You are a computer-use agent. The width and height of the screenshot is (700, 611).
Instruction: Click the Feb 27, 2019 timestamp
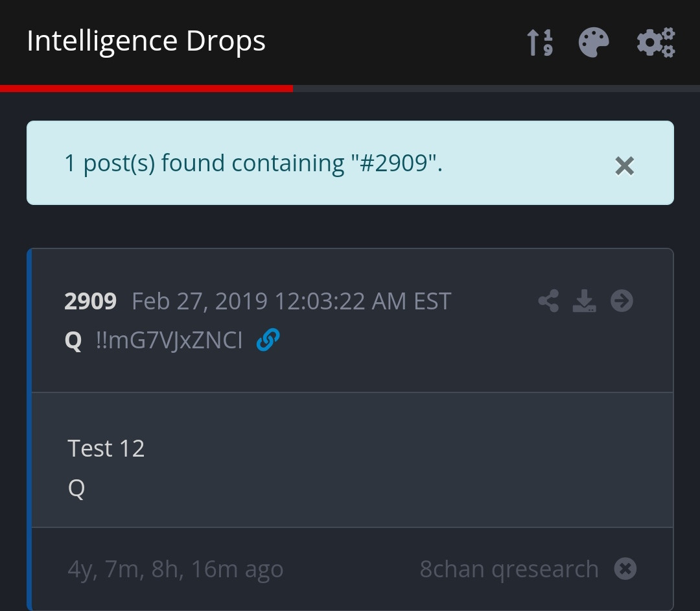point(291,301)
